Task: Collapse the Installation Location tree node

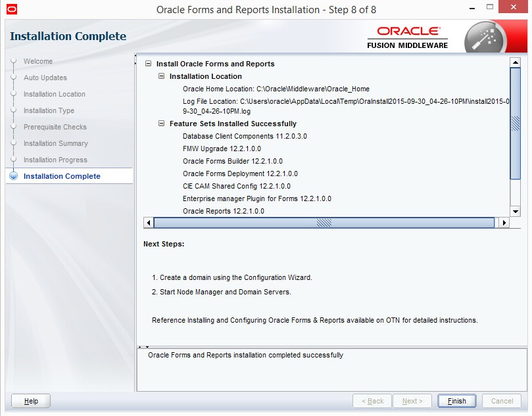Action: coord(162,76)
